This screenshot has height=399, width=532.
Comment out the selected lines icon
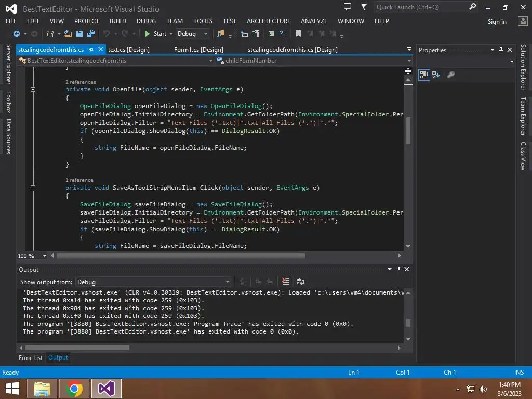(271, 34)
